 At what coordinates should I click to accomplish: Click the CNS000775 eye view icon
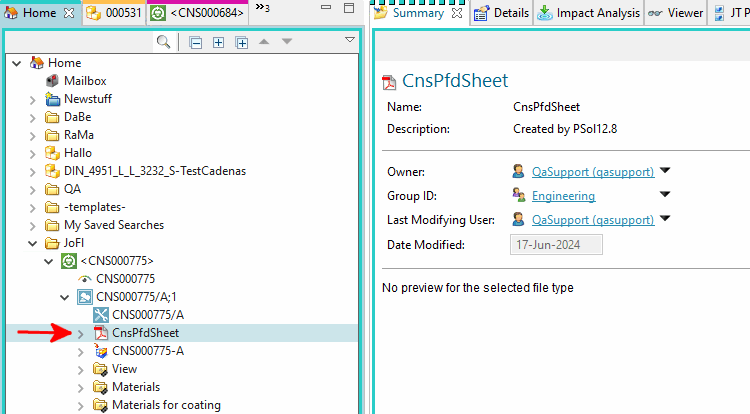(85, 279)
